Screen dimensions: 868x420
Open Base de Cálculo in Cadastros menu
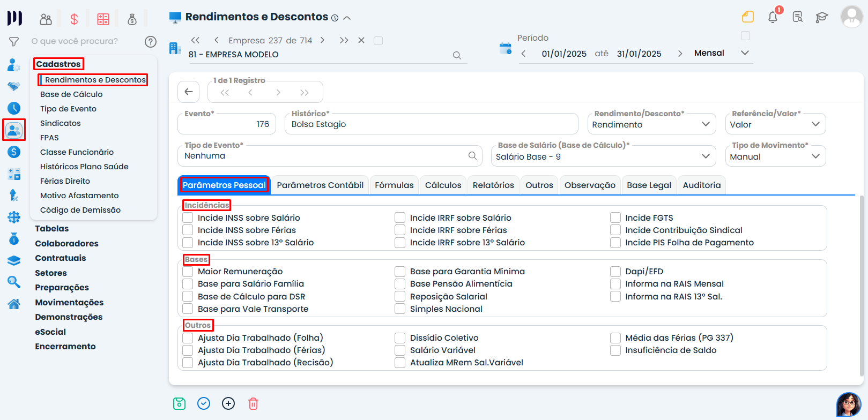coord(71,94)
